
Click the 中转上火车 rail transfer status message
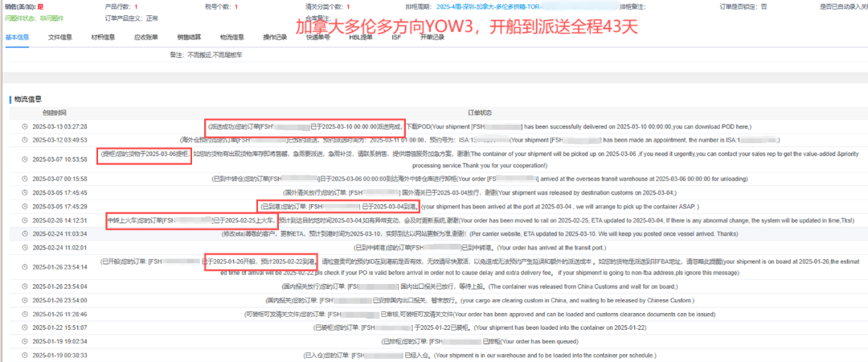point(479,220)
